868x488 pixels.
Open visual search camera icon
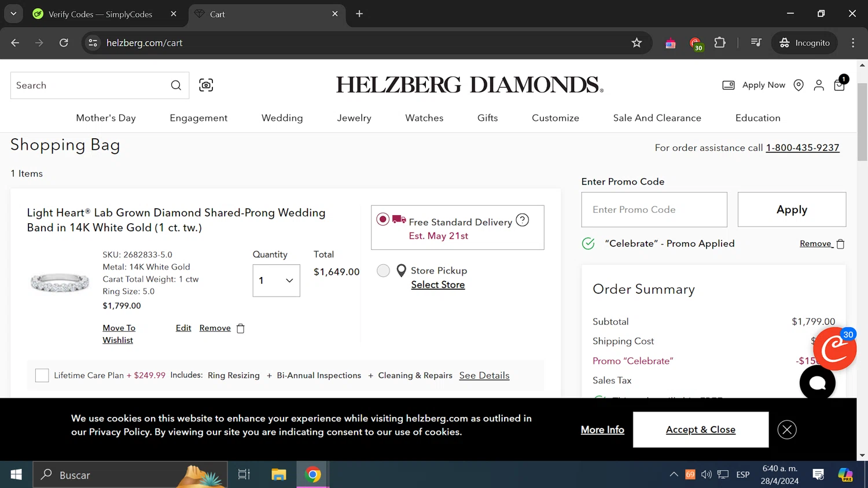coord(206,85)
